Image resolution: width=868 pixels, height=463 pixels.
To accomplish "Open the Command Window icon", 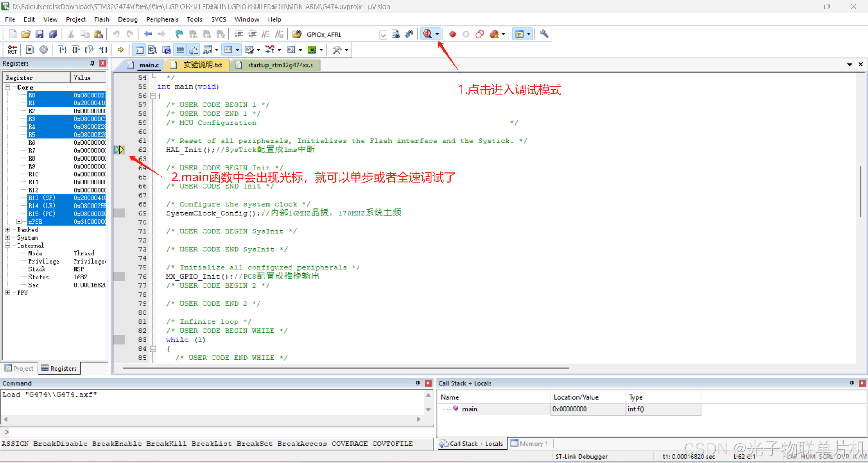I will [139, 50].
